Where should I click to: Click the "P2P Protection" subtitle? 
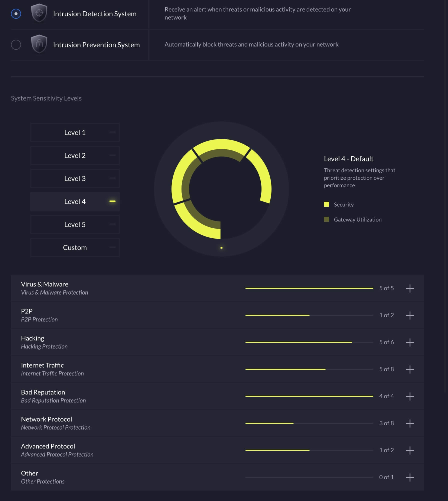point(39,319)
